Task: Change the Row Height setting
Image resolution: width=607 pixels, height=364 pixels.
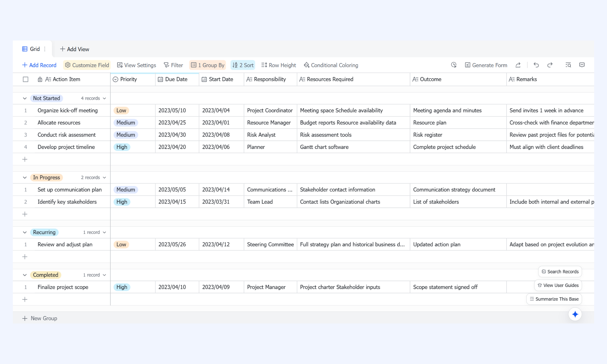Action: point(279,65)
